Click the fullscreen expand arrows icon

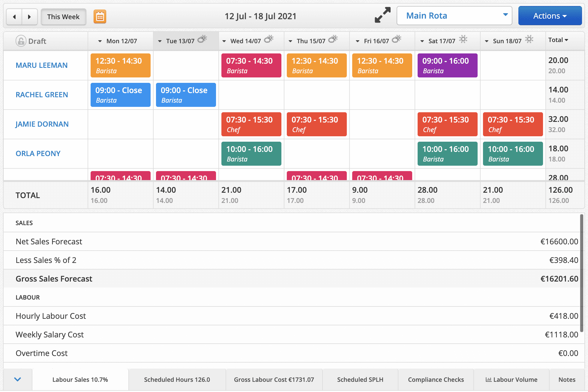pos(382,15)
